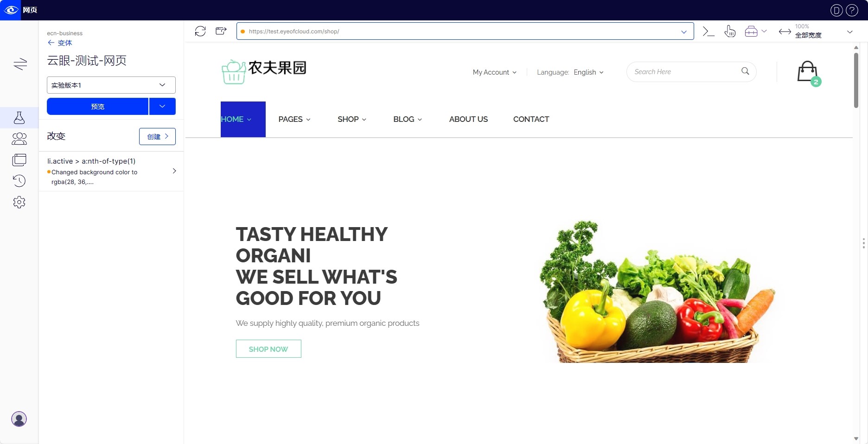
Task: Click the SHOP NOW button
Action: (268, 349)
